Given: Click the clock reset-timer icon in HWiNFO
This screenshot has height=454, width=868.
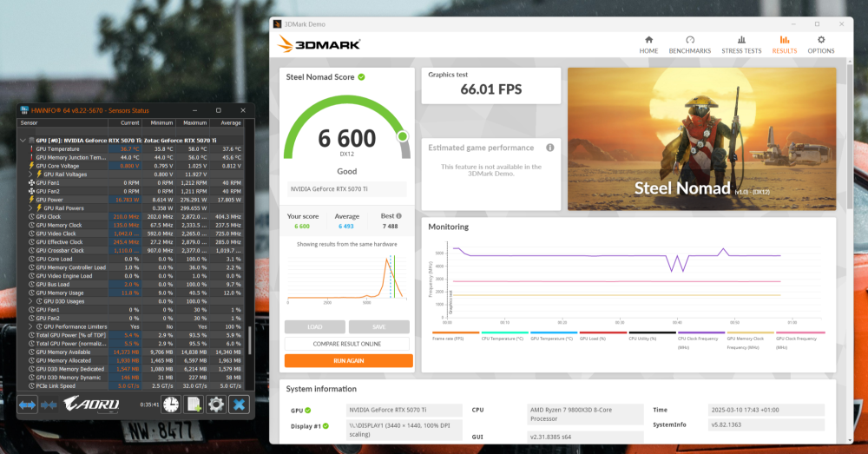Looking at the screenshot, I should click(x=171, y=405).
